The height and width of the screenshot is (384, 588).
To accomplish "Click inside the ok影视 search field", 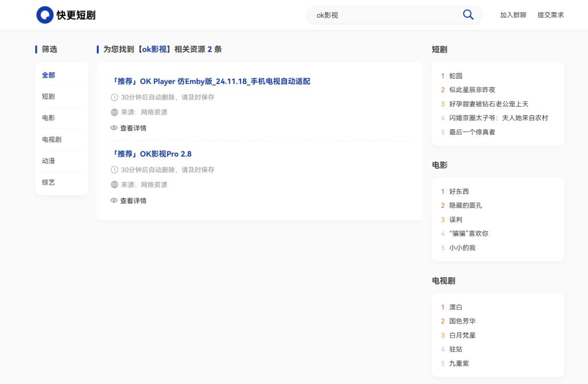I will pyautogui.click(x=385, y=15).
